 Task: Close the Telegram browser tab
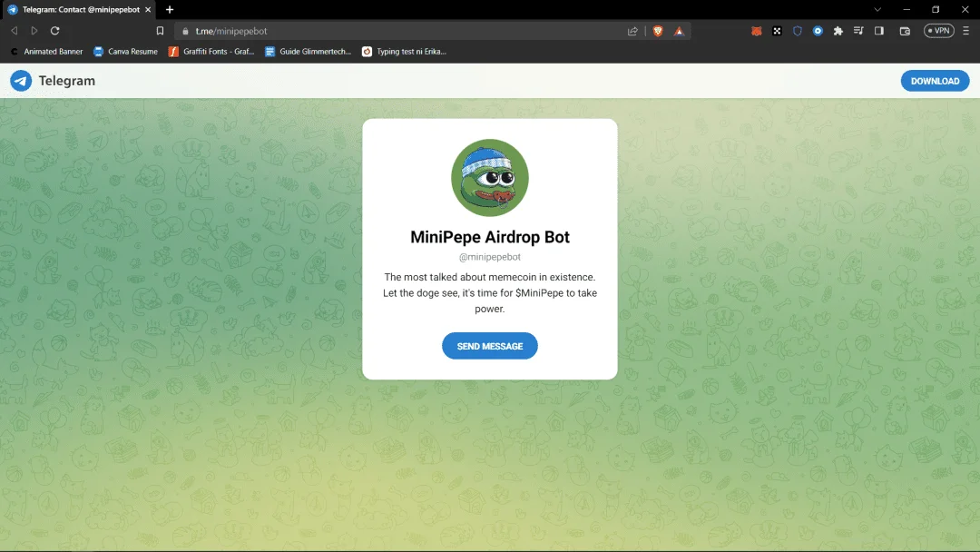[x=148, y=9]
